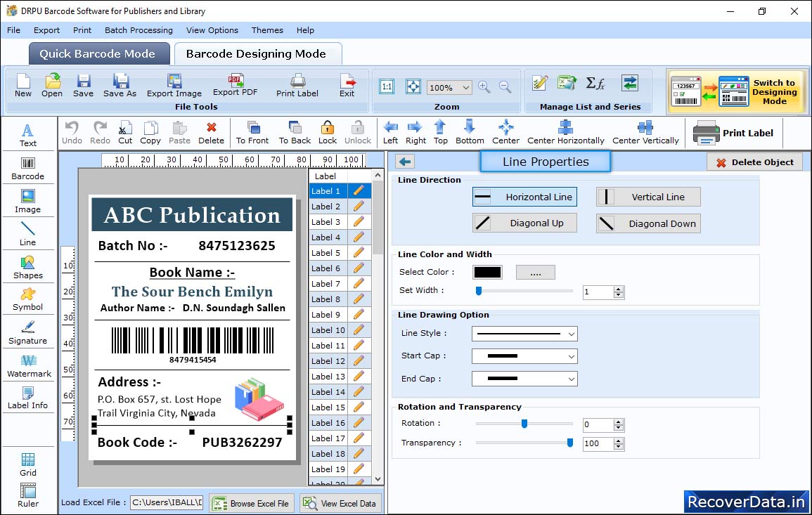Select the Line drawing tool

(x=28, y=234)
